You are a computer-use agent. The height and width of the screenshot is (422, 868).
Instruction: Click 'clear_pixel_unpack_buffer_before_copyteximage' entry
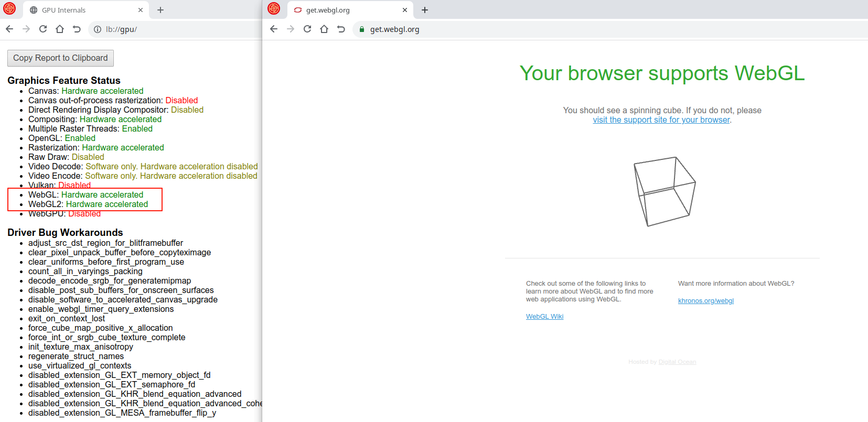(x=120, y=252)
